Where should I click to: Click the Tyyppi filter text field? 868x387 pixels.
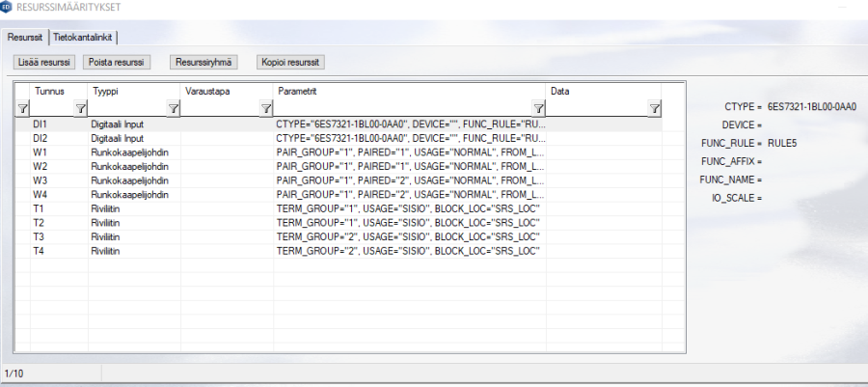[x=126, y=109]
